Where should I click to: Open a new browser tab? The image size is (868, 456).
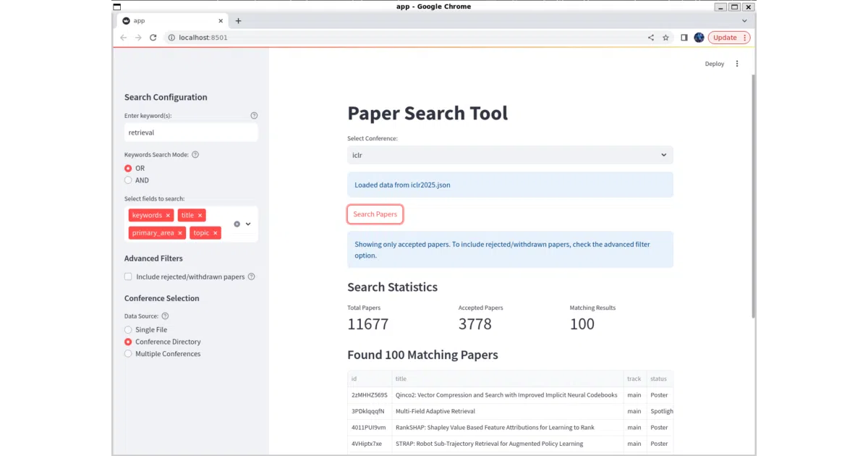click(x=239, y=21)
